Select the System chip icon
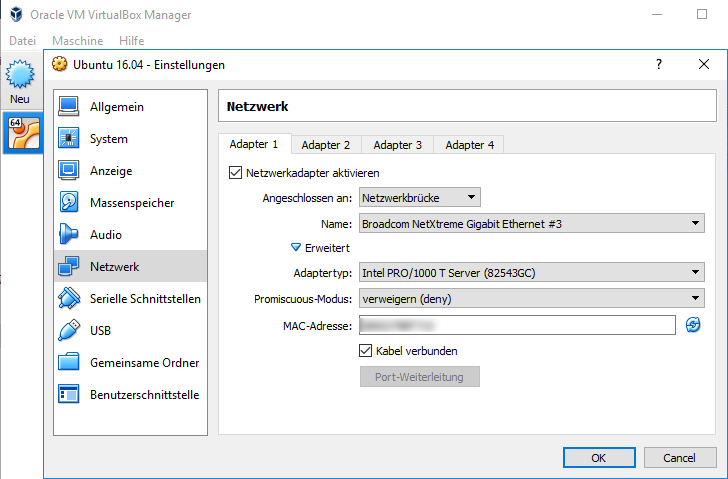 69,138
